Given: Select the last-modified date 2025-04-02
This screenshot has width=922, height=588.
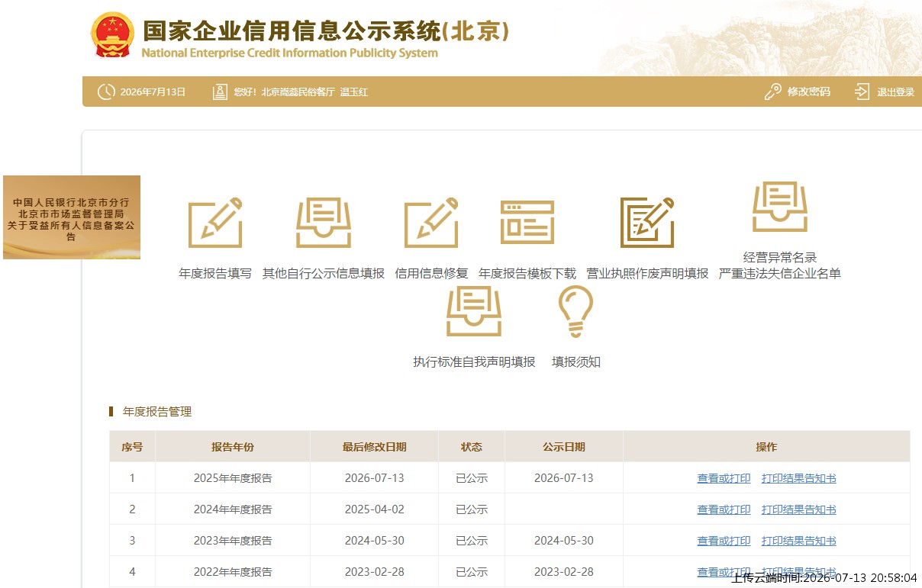Looking at the screenshot, I should [x=374, y=509].
